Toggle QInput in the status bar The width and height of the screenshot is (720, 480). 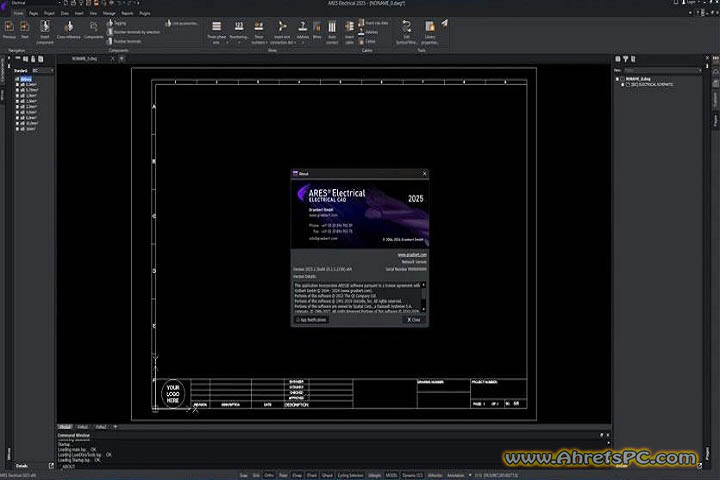(327, 475)
